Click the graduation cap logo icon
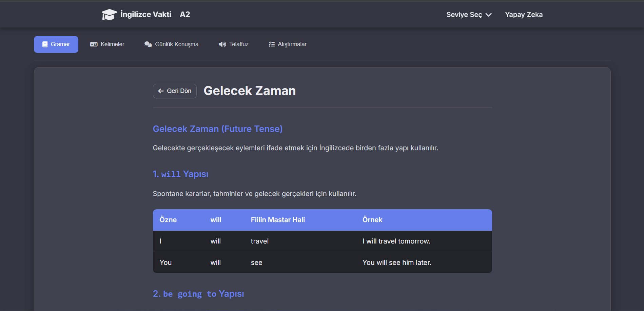This screenshot has height=311, width=644. (109, 15)
